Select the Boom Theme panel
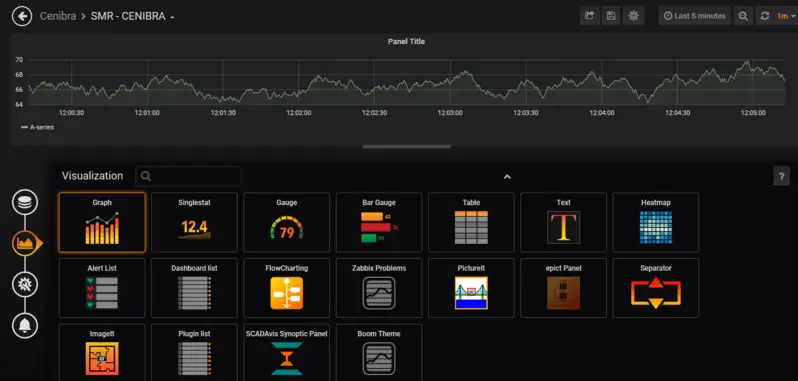798x381 pixels. coord(379,353)
